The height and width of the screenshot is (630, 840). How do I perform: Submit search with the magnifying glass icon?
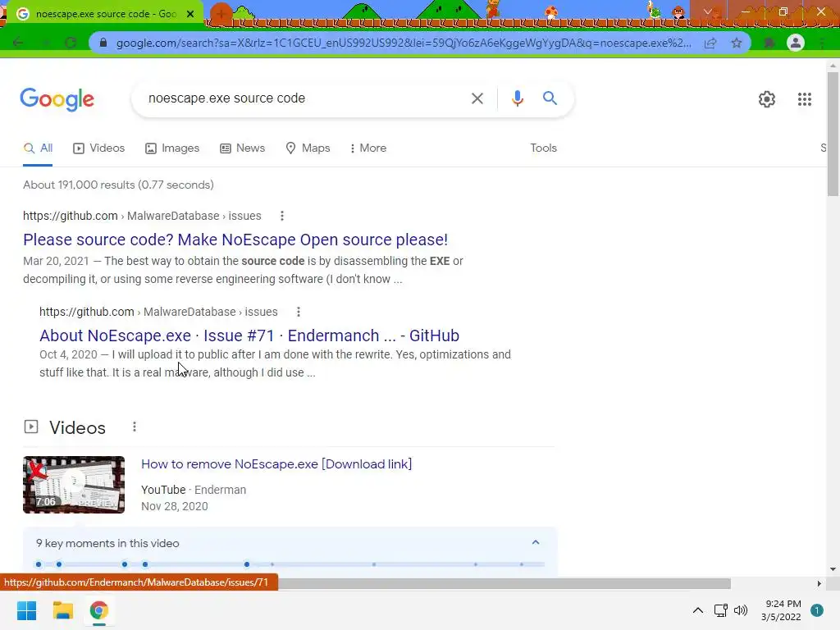click(550, 98)
